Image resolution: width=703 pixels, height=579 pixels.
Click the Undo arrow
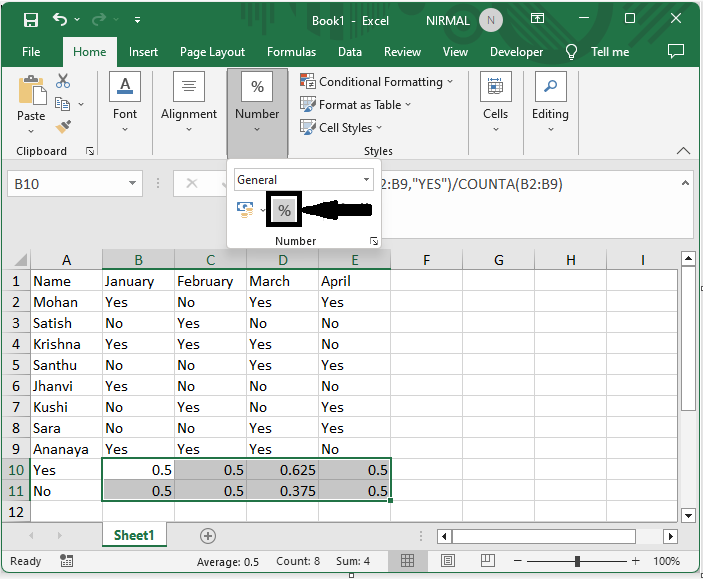(x=60, y=19)
